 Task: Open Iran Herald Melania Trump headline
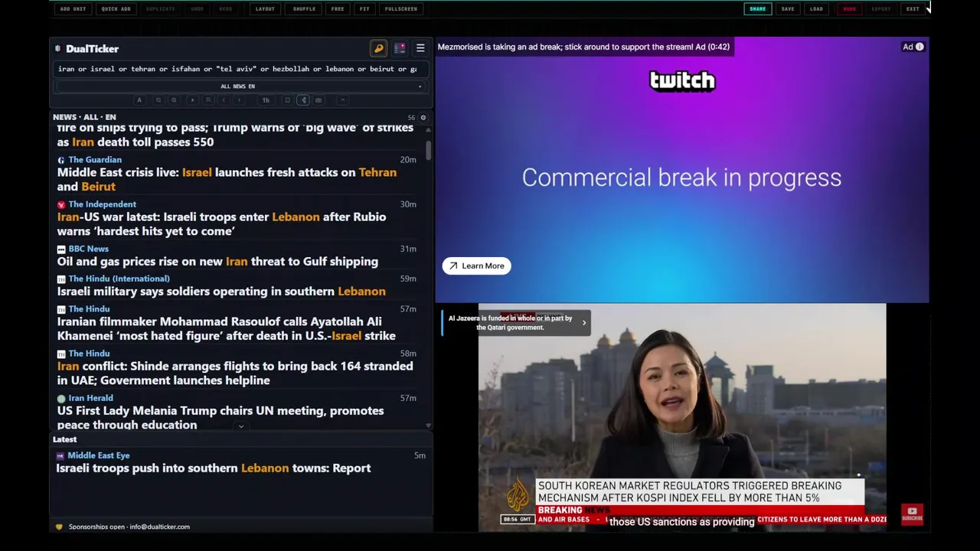tap(220, 417)
